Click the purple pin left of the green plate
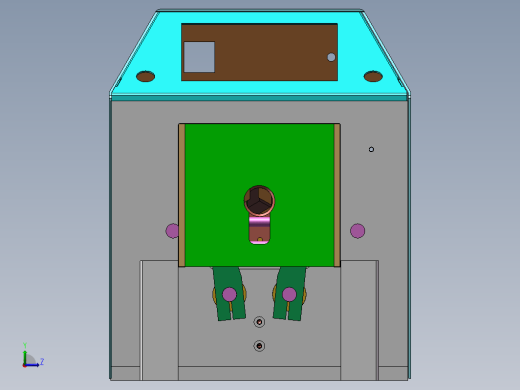Image resolution: width=520 pixels, height=390 pixels. click(x=172, y=231)
